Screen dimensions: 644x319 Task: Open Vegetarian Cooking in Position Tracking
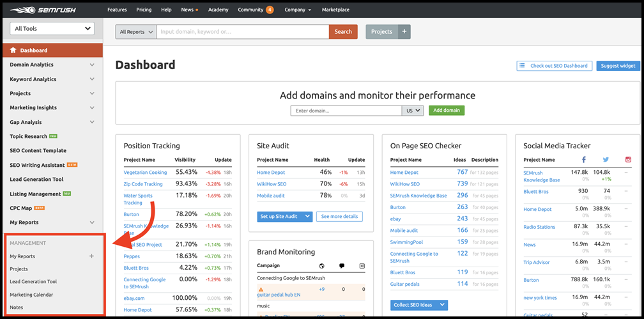click(x=146, y=172)
